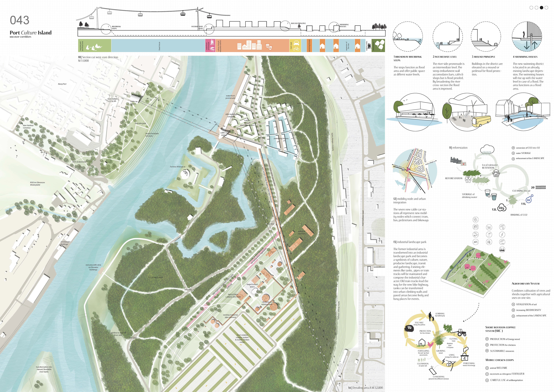Click the "existing industrial pipe element" label
Image resolution: width=554 pixels, height=392 pixels.
coord(230,316)
